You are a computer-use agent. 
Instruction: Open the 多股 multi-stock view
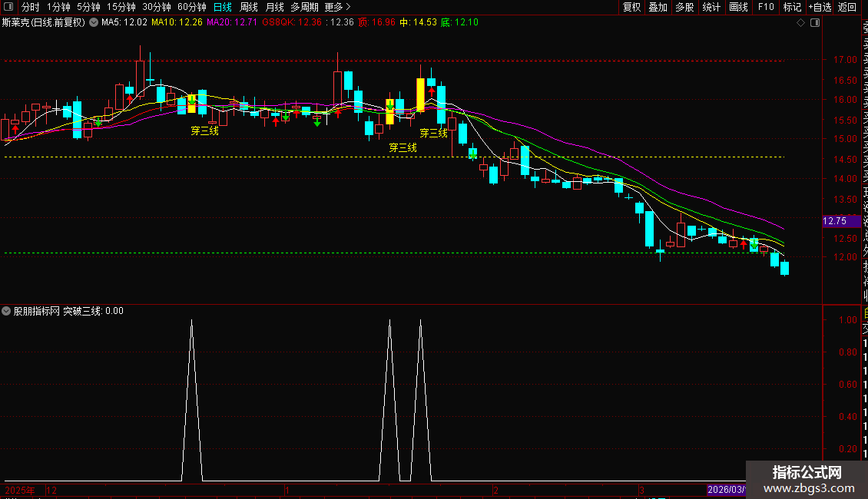tap(684, 7)
